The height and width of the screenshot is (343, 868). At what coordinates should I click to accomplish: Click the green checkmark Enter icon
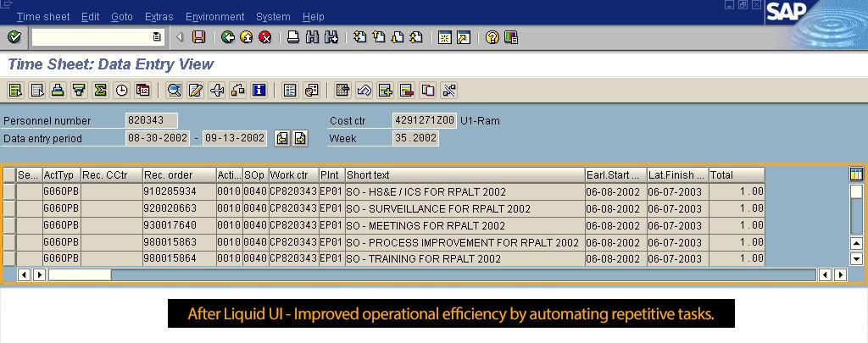point(14,37)
